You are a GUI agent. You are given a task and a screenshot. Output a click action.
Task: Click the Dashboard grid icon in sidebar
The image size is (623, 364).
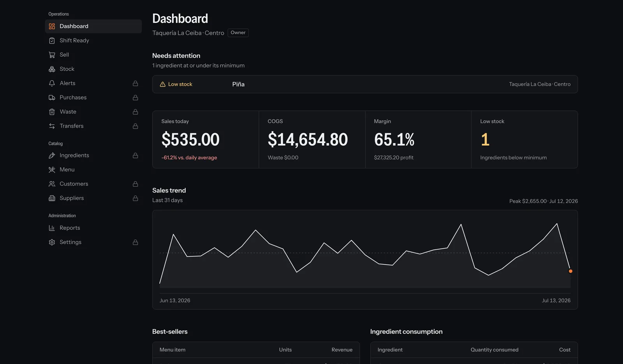pyautogui.click(x=52, y=26)
